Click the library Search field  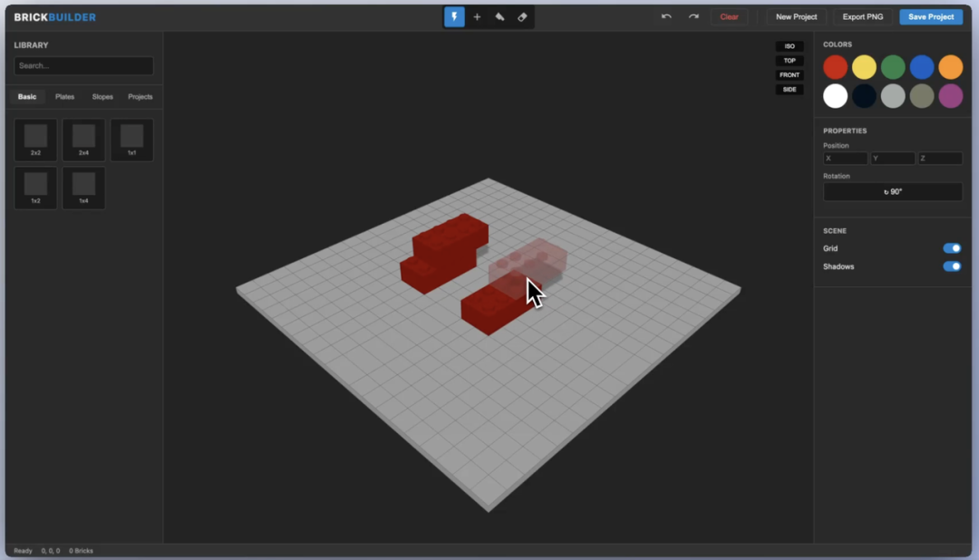click(83, 66)
